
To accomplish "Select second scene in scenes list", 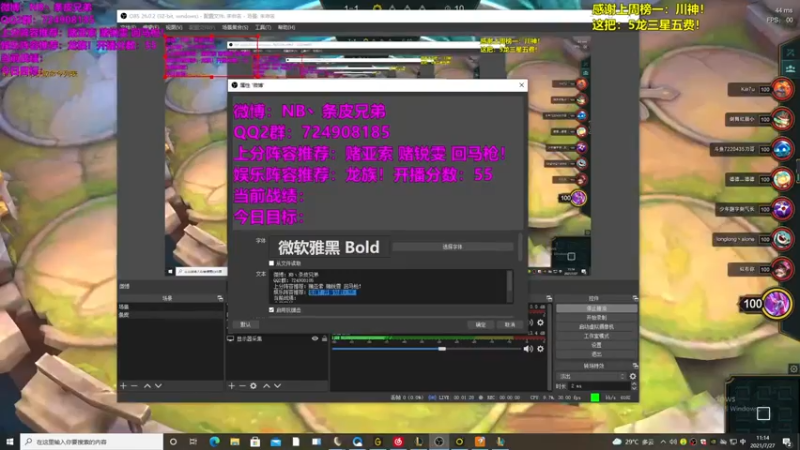I will [x=171, y=315].
